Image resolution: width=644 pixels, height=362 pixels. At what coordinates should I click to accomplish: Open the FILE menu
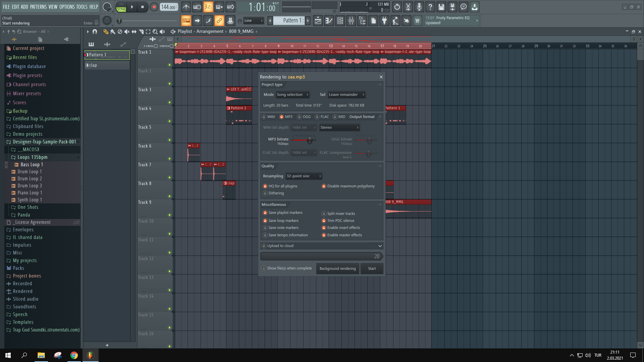6,7
